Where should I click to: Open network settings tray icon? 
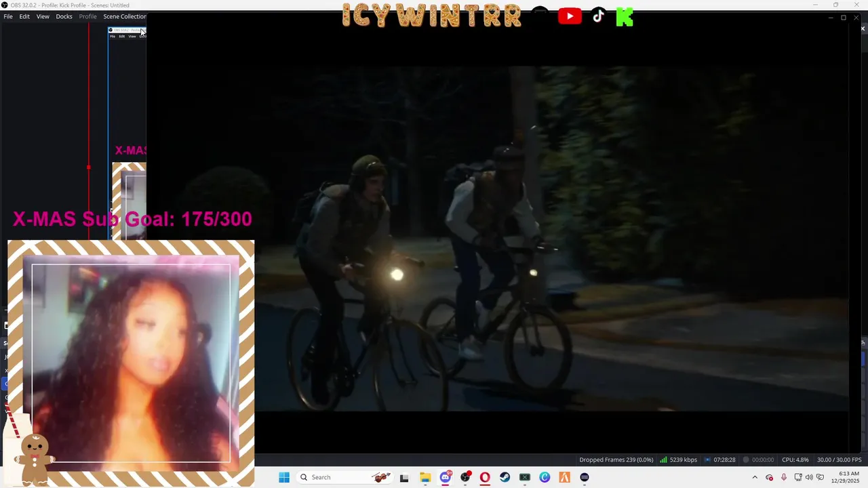798,477
